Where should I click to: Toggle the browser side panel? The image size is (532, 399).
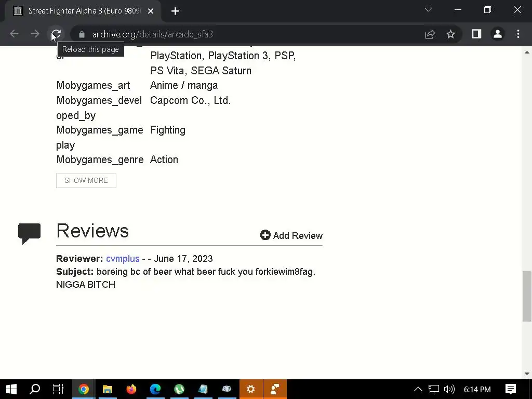tap(476, 34)
